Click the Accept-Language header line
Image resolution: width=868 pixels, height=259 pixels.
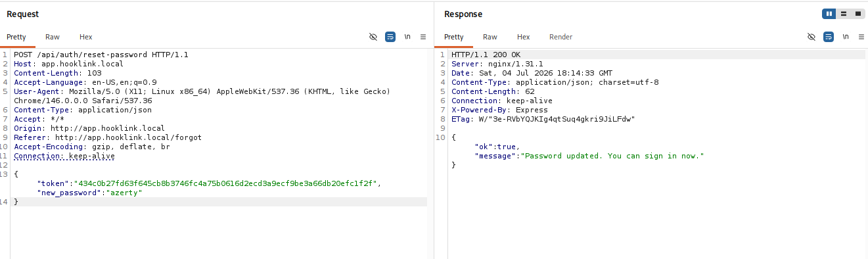pyautogui.click(x=85, y=82)
